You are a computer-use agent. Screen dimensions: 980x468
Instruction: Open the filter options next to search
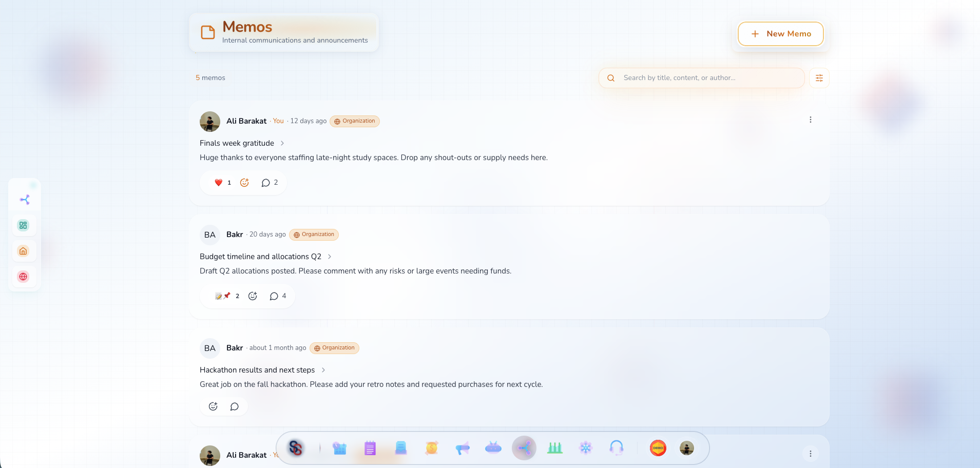[x=819, y=77]
